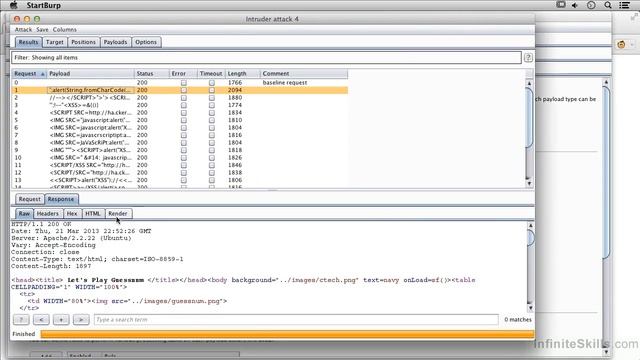Image resolution: width=640 pixels, height=360 pixels.
Task: Go to next search match '>' button
Action: tap(81, 320)
